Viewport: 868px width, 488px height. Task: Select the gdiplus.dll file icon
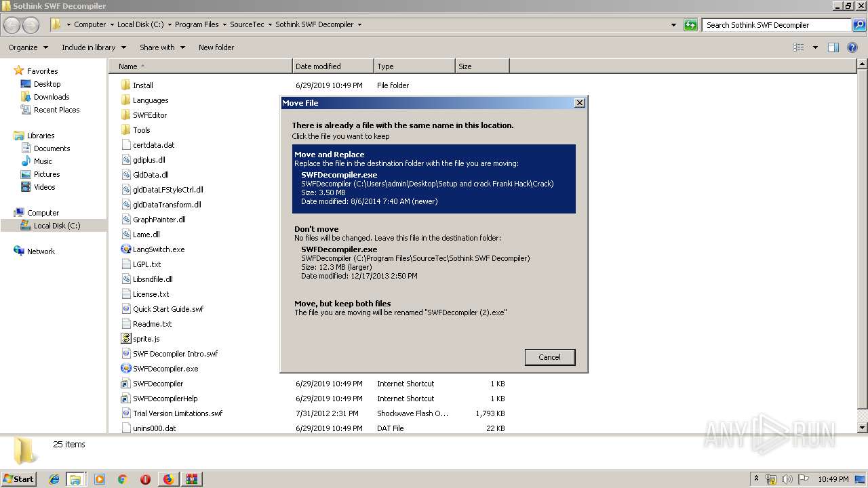125,160
